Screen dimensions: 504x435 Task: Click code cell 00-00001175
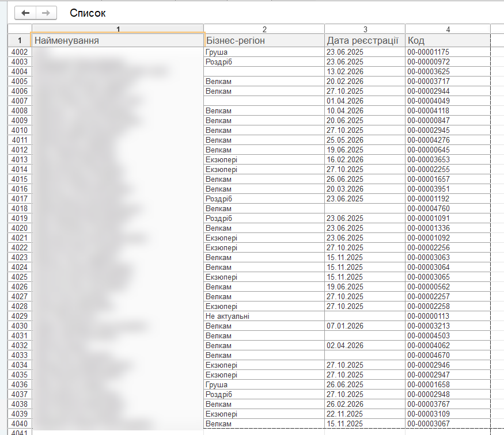coord(448,52)
